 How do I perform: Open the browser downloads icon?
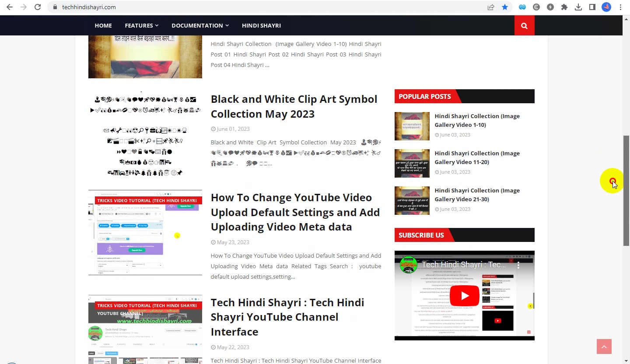[x=578, y=7]
